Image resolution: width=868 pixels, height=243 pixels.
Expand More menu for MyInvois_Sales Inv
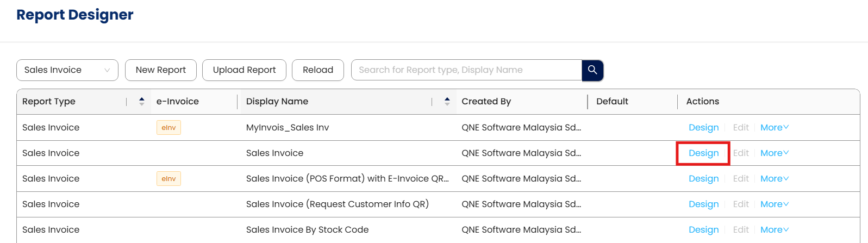(x=774, y=128)
